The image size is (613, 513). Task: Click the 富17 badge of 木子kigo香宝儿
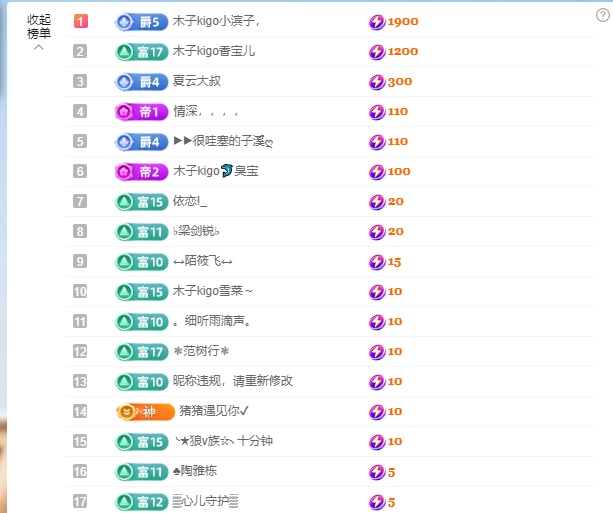point(141,52)
